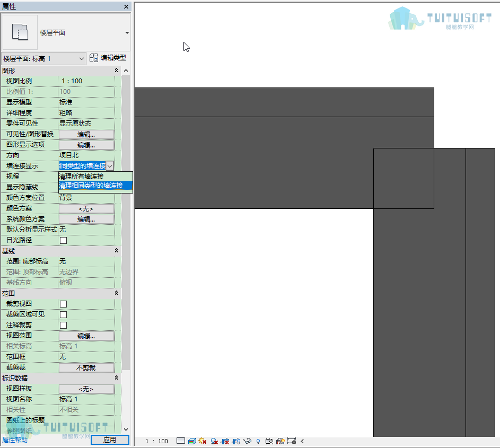Image resolution: width=500 pixels, height=448 pixels.
Task: Click the 编辑类型 icon beside instance filter
Action: 94,58
